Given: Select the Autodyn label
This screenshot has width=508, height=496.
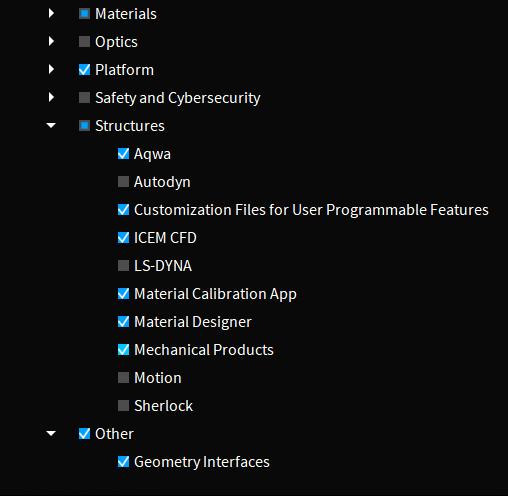Looking at the screenshot, I should coord(162,182).
